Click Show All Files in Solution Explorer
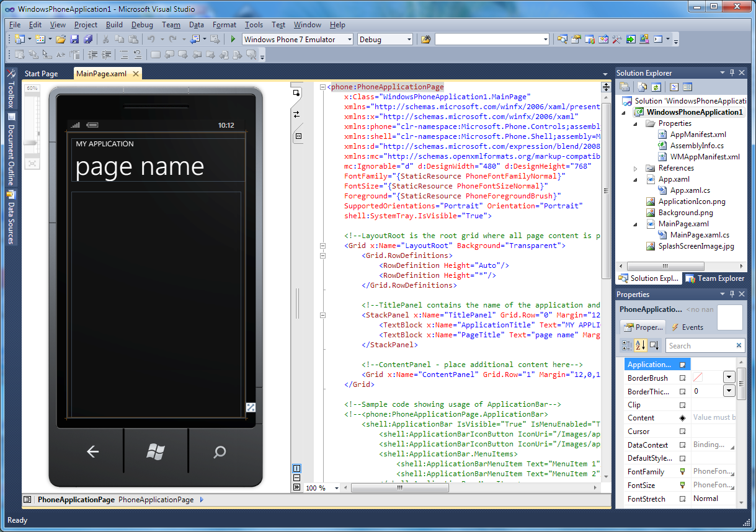The width and height of the screenshot is (756, 532). [x=643, y=87]
